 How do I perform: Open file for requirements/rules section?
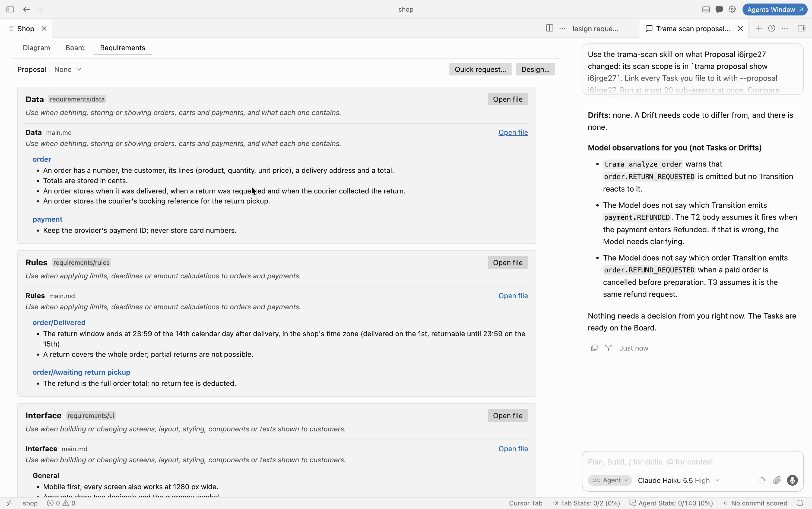pyautogui.click(x=508, y=263)
